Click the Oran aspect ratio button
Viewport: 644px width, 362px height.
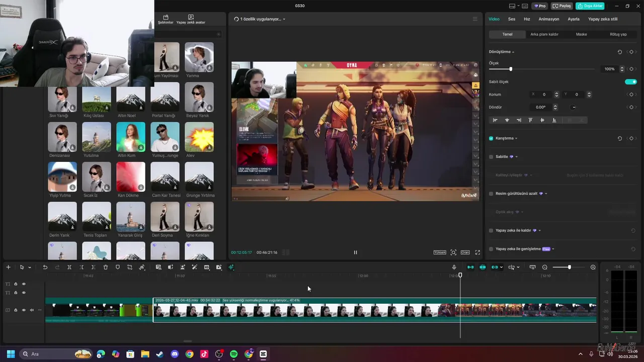coord(465,252)
